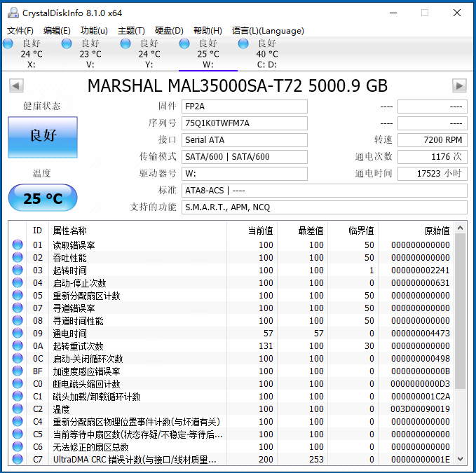
Task: Click the 原始值 column header
Action: tap(416, 231)
